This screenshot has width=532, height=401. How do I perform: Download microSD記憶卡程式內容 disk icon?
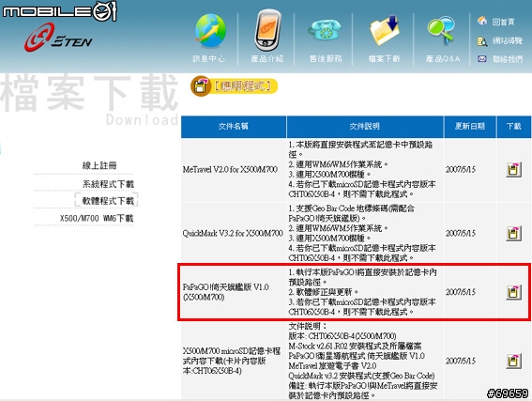tap(513, 361)
